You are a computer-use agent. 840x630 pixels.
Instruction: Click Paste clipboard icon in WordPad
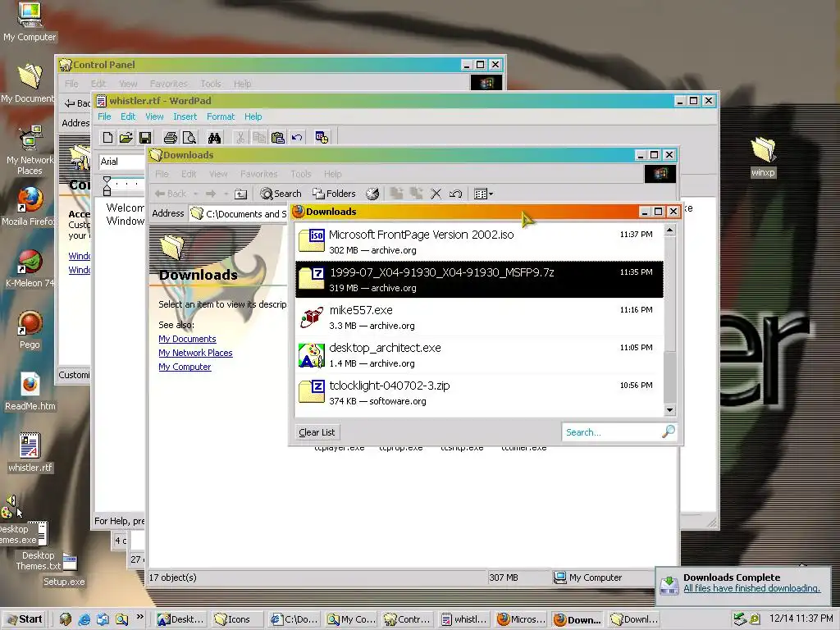coord(277,138)
